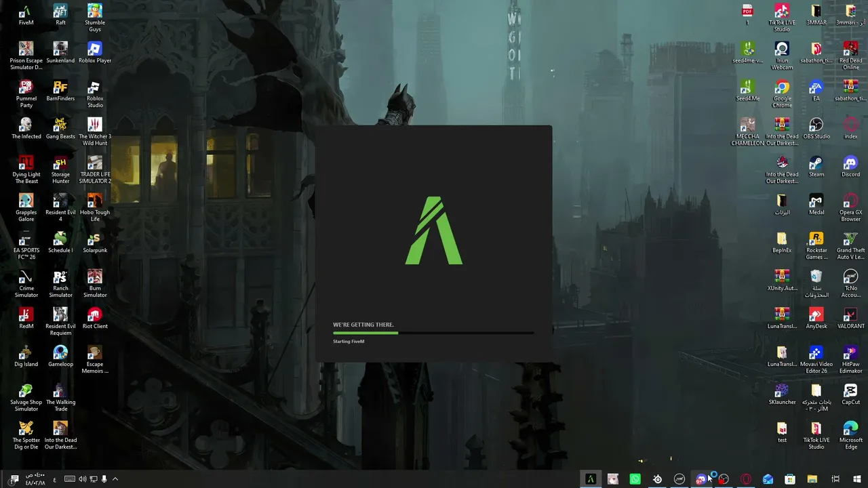Click the Sunkenland desktop icon
868x488 pixels.
click(x=60, y=53)
